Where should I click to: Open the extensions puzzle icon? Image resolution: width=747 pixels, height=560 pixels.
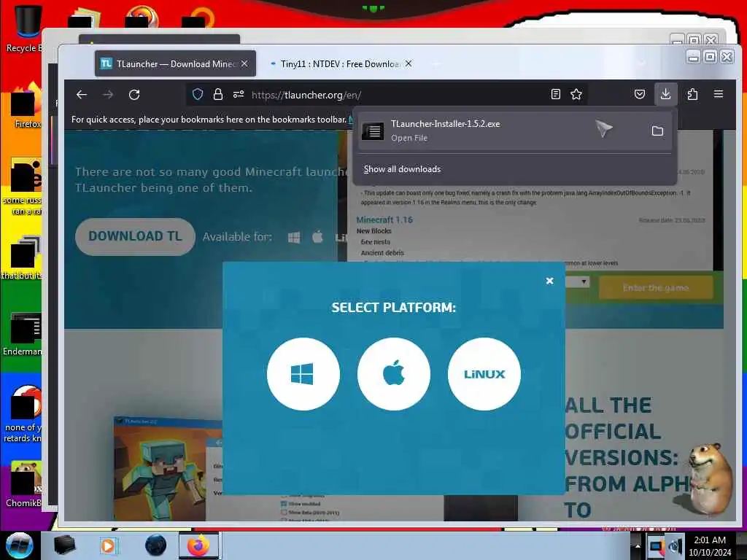click(x=693, y=94)
